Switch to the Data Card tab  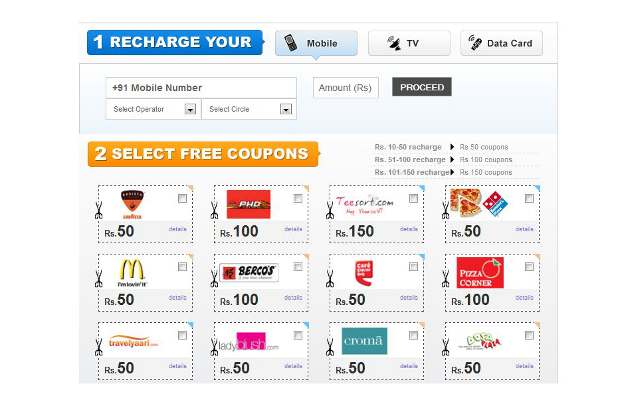(x=501, y=43)
